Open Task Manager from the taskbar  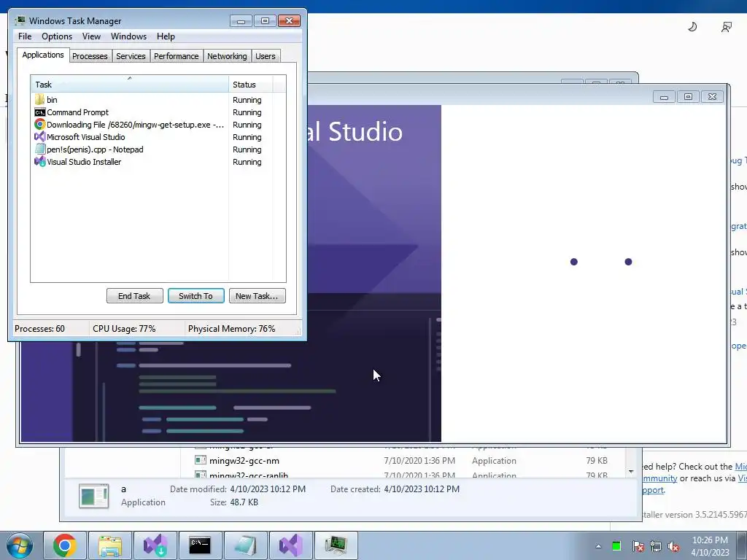(x=336, y=545)
